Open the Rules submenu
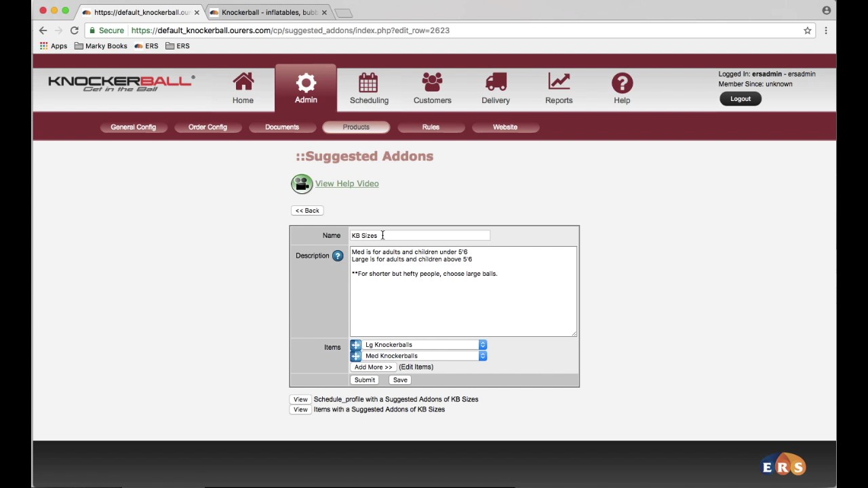 [x=431, y=127]
